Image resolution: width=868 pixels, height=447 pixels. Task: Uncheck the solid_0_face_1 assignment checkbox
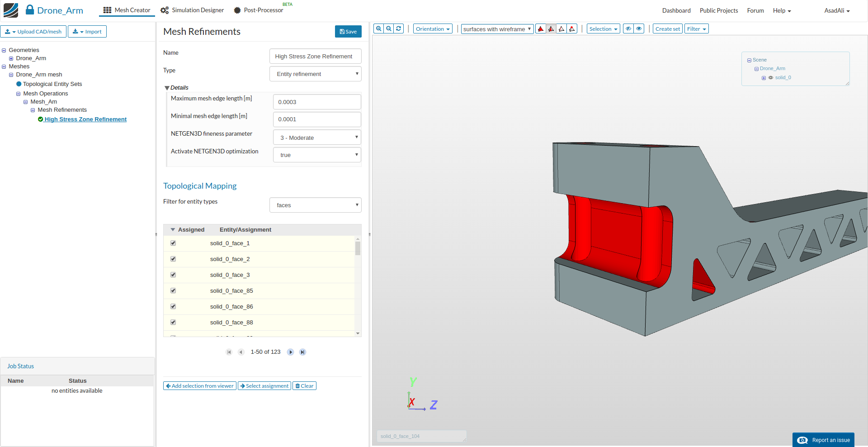click(x=173, y=243)
